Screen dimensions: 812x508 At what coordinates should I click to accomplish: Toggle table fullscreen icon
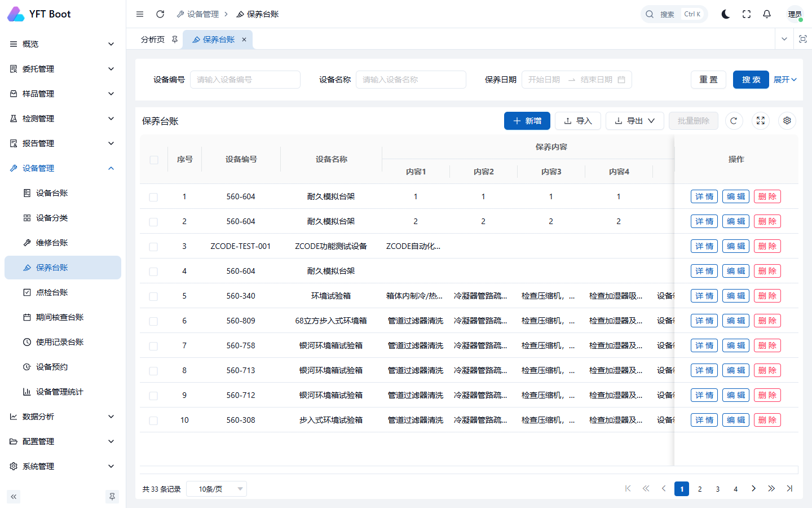click(761, 121)
